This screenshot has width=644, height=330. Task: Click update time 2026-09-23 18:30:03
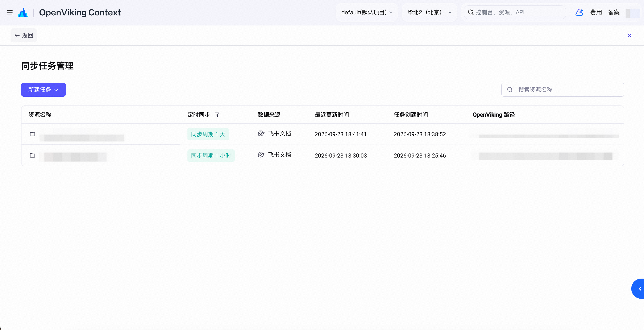pyautogui.click(x=340, y=156)
